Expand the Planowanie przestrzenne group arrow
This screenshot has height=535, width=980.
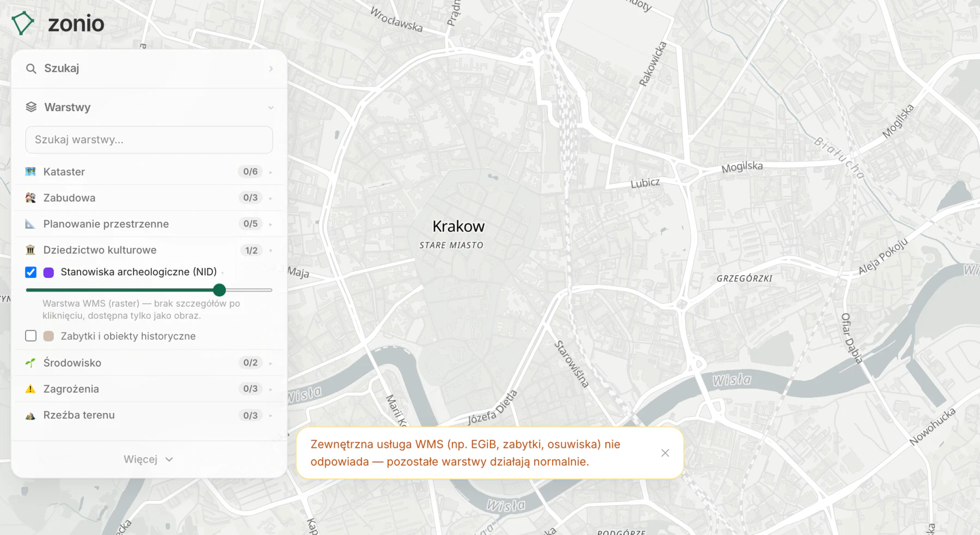pyautogui.click(x=271, y=224)
